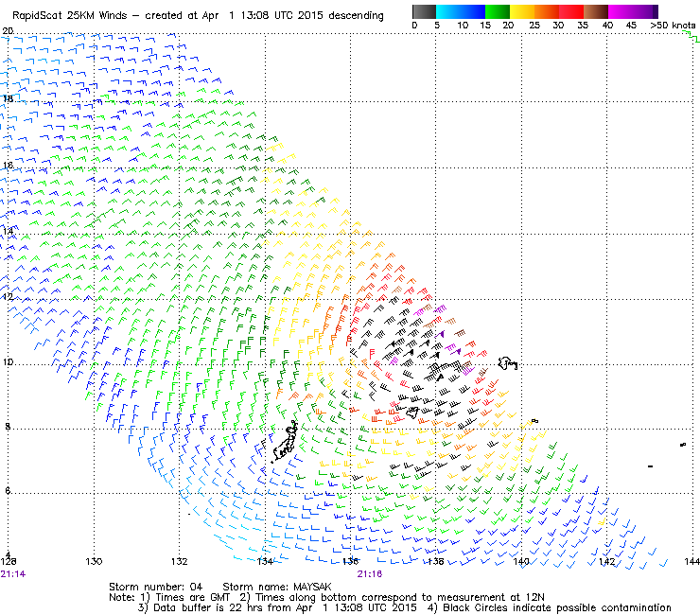Click the legend scale label '45'
This screenshot has height=615, width=700.
pos(631,25)
